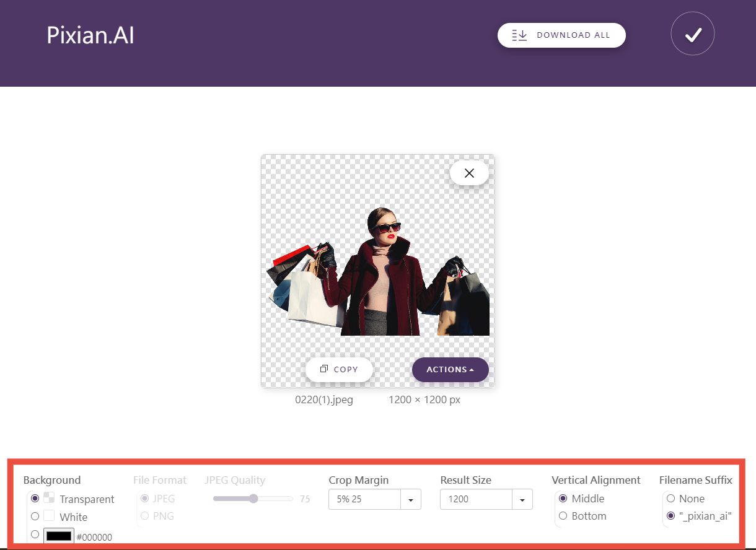
Task: Click the 0220(1).jpeg result thumbnail
Action: (x=377, y=271)
